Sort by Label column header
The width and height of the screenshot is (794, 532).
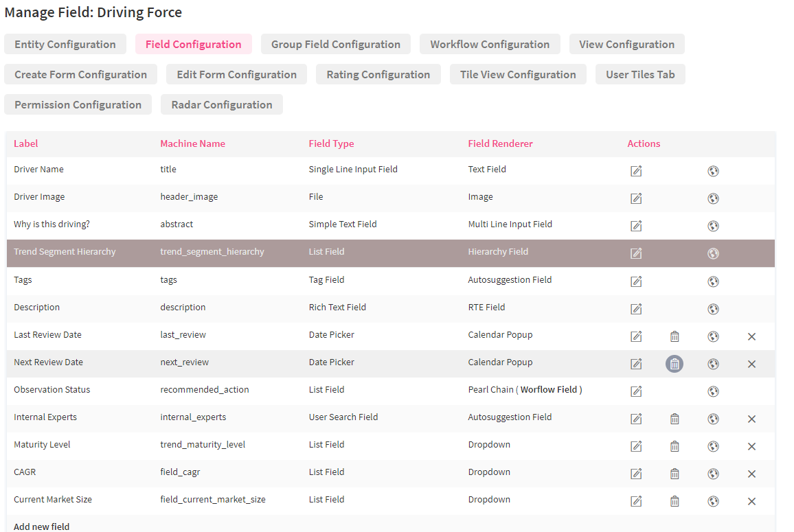pyautogui.click(x=26, y=143)
